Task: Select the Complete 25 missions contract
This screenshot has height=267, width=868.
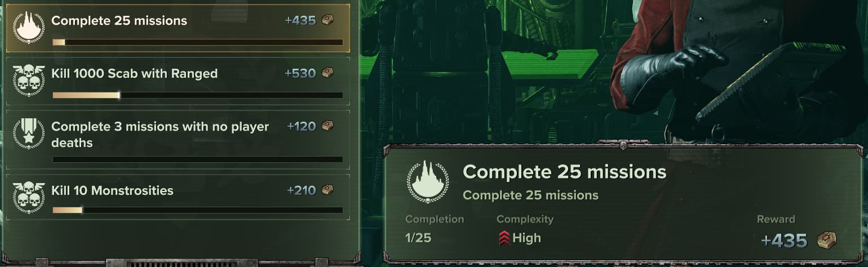Action: click(178, 28)
